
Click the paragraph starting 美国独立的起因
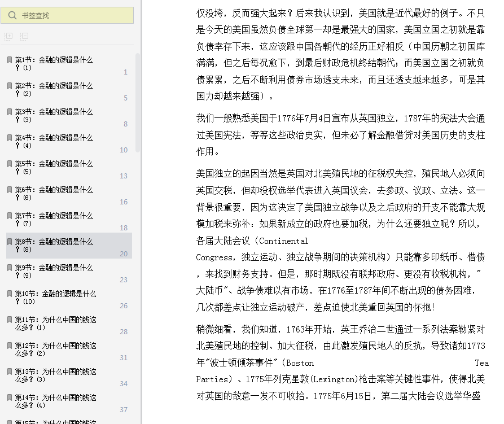[x=340, y=240]
